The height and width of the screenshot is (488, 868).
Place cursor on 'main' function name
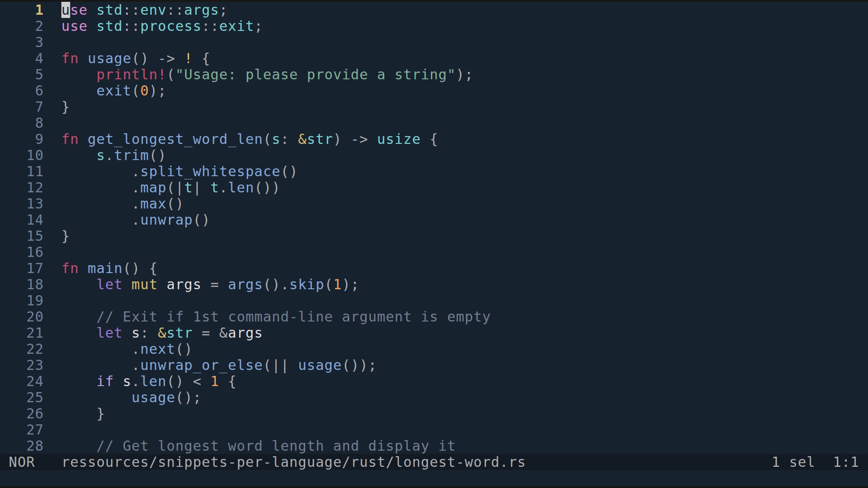click(x=105, y=268)
